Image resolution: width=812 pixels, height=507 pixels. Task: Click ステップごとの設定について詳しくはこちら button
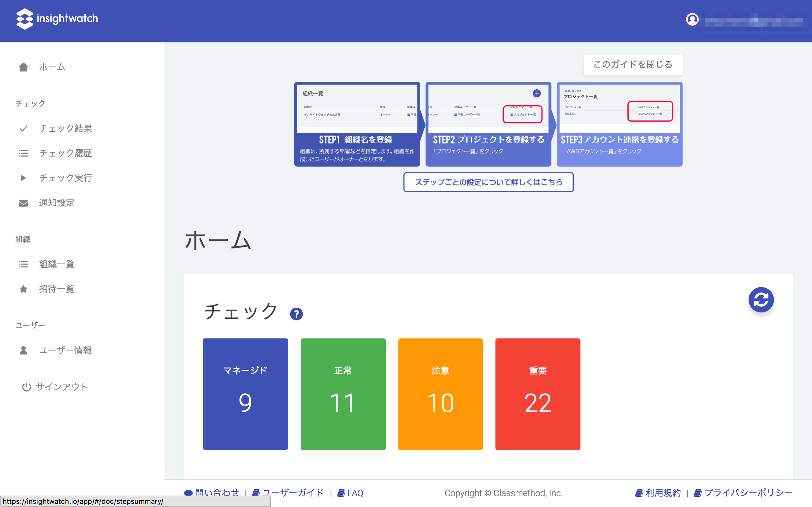[488, 182]
